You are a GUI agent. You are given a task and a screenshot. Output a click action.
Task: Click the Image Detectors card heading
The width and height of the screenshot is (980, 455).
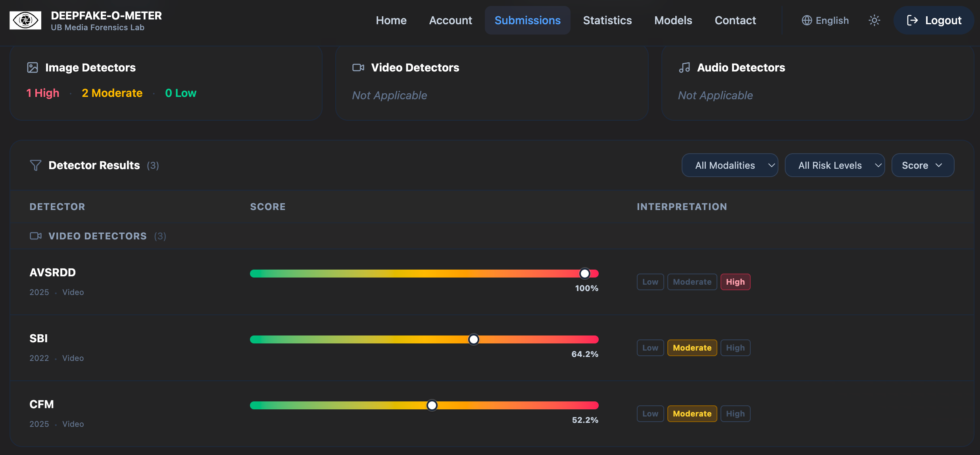90,67
